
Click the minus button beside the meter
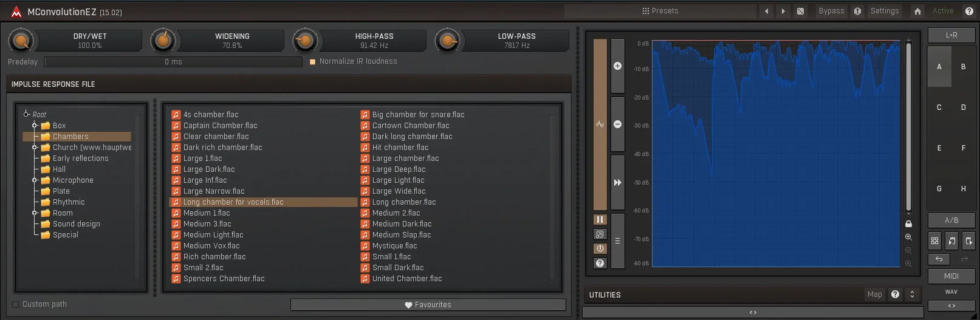(x=617, y=124)
